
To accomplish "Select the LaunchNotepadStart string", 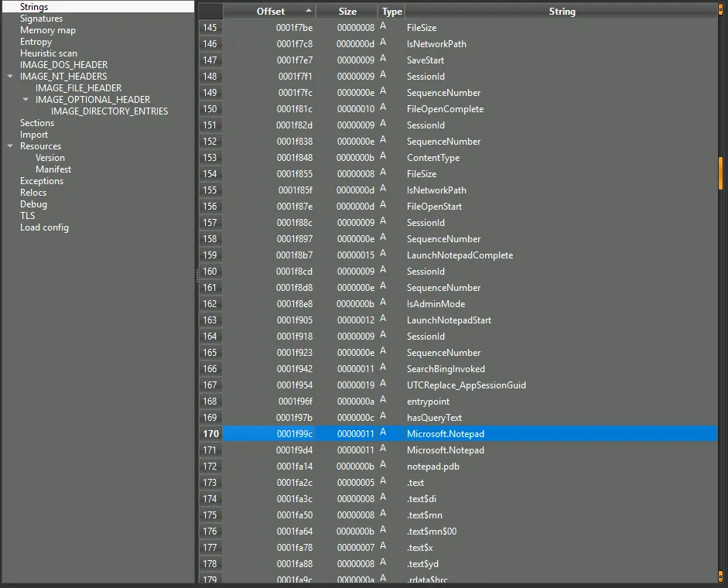I will 449,320.
